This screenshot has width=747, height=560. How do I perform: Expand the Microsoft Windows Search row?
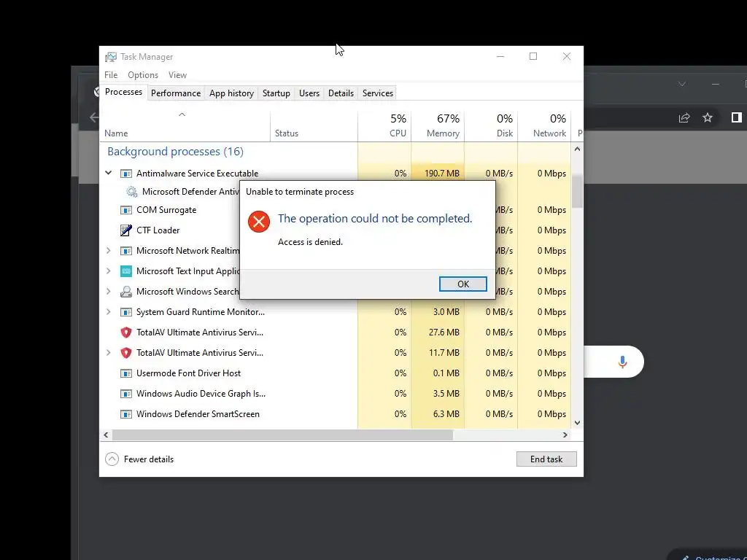(x=109, y=292)
